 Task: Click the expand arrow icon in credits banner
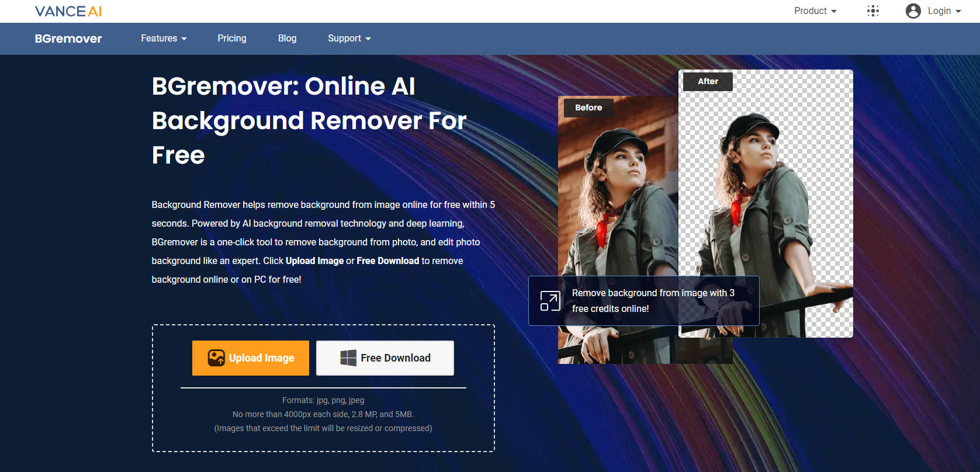(x=550, y=301)
